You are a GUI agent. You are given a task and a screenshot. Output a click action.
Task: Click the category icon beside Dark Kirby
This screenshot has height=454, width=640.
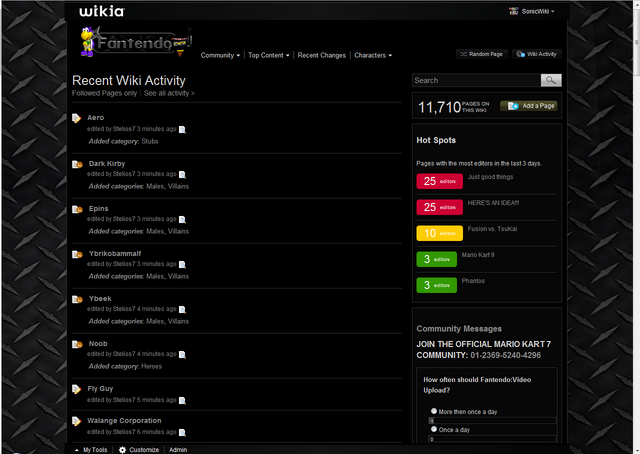click(x=77, y=165)
